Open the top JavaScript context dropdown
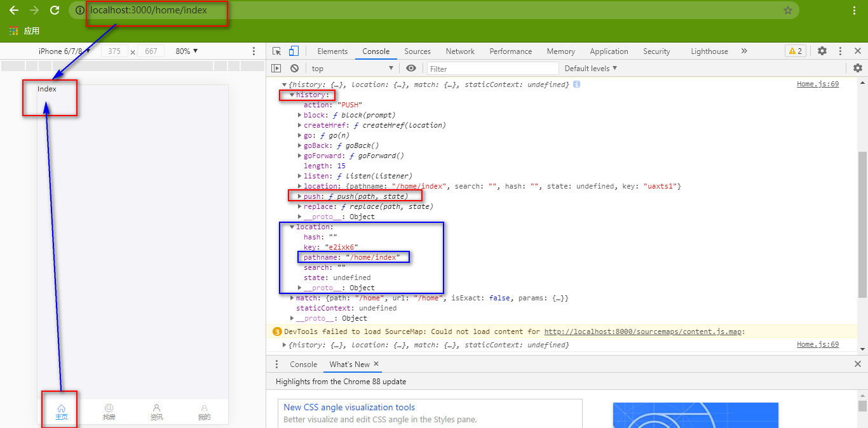The width and height of the screenshot is (868, 428). tap(352, 68)
